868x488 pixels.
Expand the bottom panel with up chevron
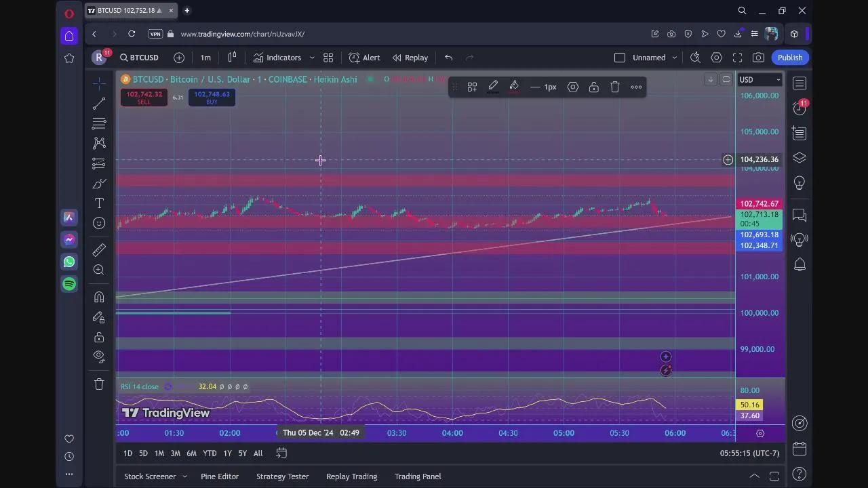[754, 476]
